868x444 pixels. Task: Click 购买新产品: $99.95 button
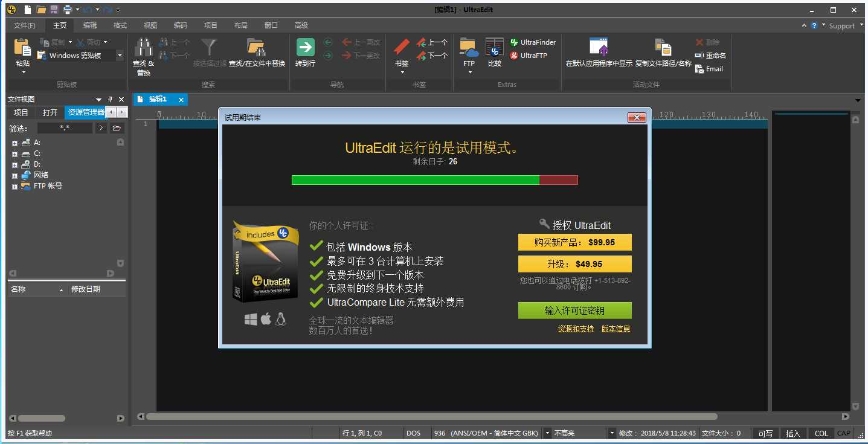[575, 242]
